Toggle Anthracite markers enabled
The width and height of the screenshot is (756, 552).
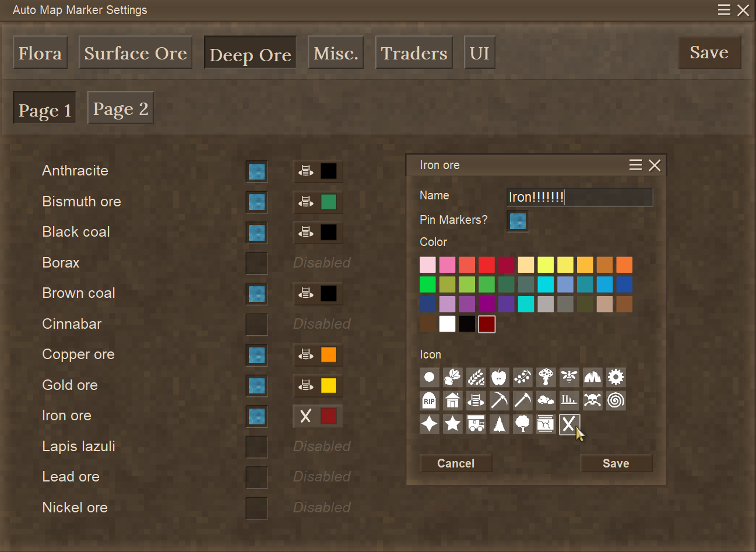point(257,172)
